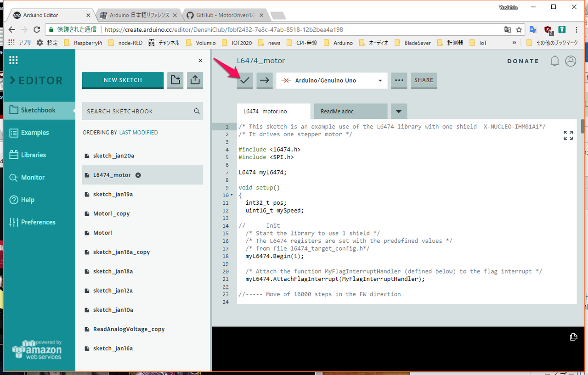The width and height of the screenshot is (588, 375).
Task: Open the new folder icon
Action: [x=175, y=80]
